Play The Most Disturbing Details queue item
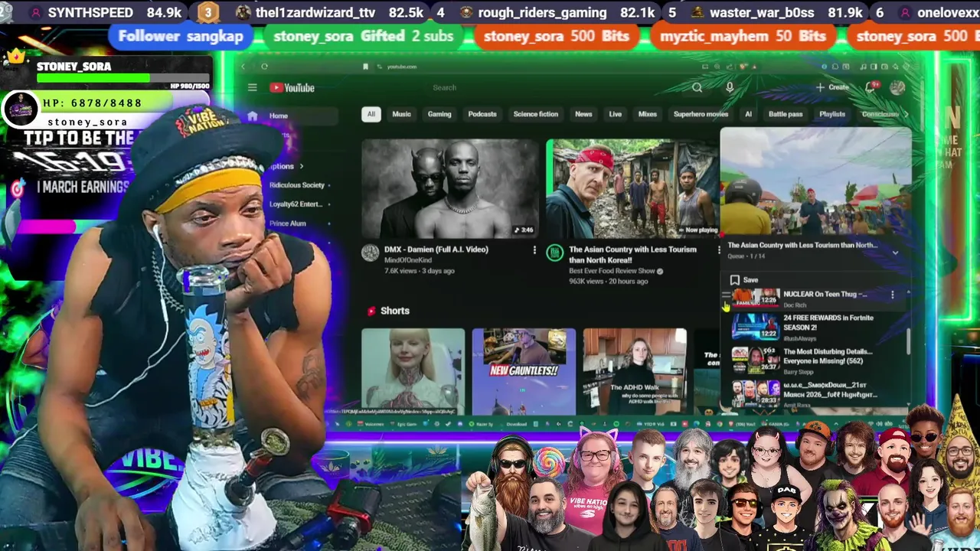 [812, 360]
